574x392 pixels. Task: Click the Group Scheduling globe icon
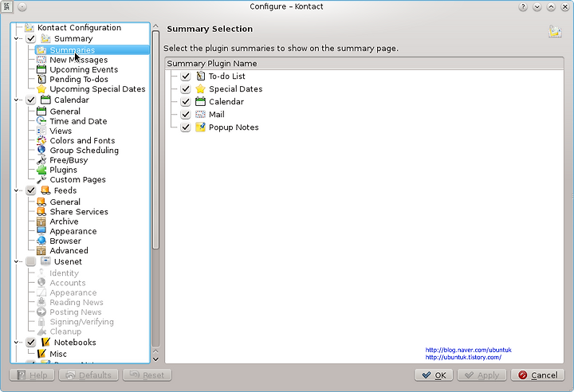(41, 151)
